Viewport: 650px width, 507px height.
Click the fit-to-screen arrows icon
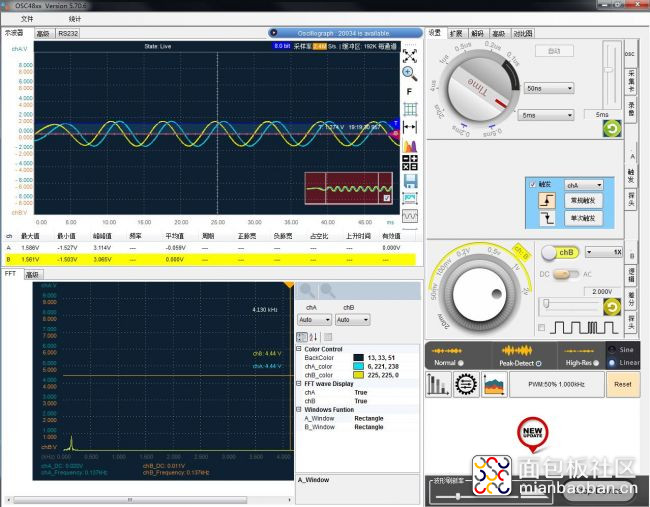point(410,56)
